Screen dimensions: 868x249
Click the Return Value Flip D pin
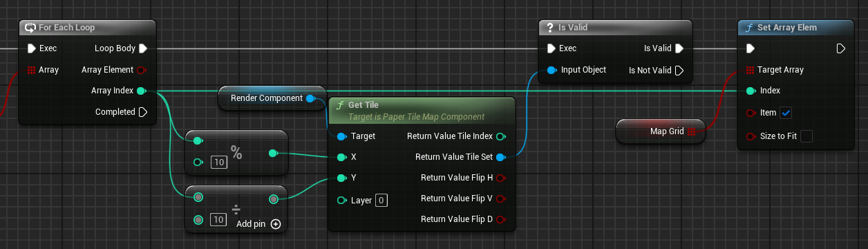pyautogui.click(x=501, y=219)
